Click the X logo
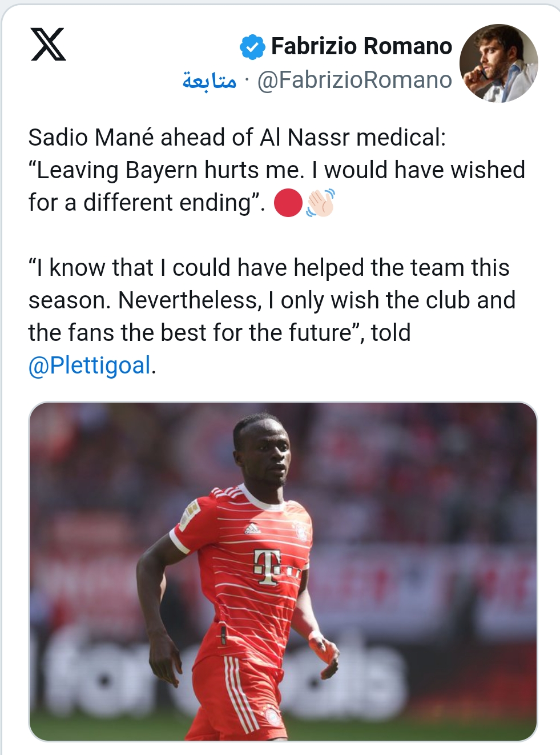Image resolution: width=560 pixels, height=755 pixels. [48, 45]
